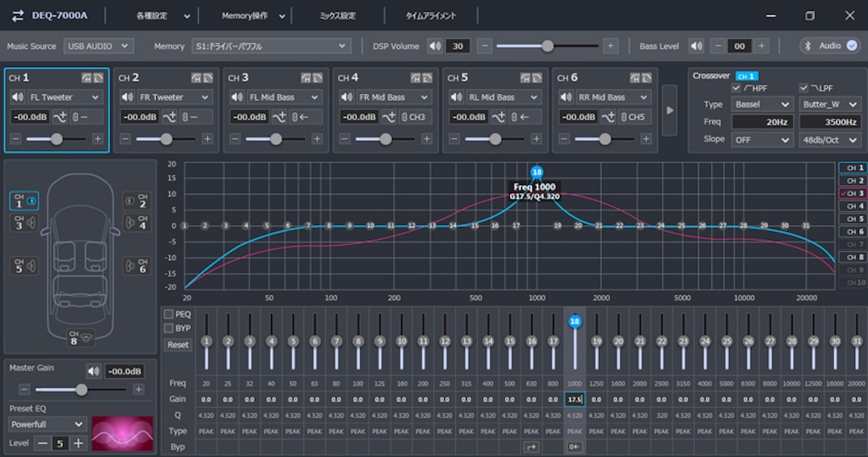The height and width of the screenshot is (457, 868).
Task: Toggle phase invert icon on CH 1
Action: 60,117
